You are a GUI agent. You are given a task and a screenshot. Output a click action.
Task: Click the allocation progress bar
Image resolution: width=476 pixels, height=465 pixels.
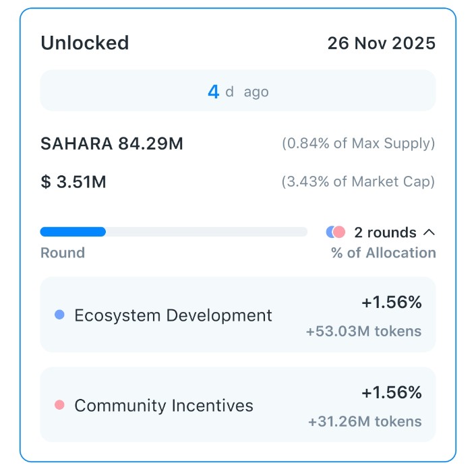click(x=174, y=232)
